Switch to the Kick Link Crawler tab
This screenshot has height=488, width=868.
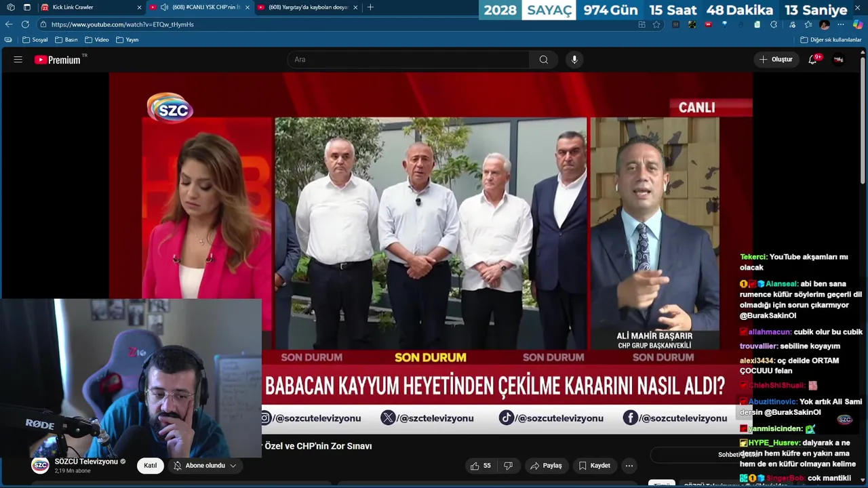(91, 7)
